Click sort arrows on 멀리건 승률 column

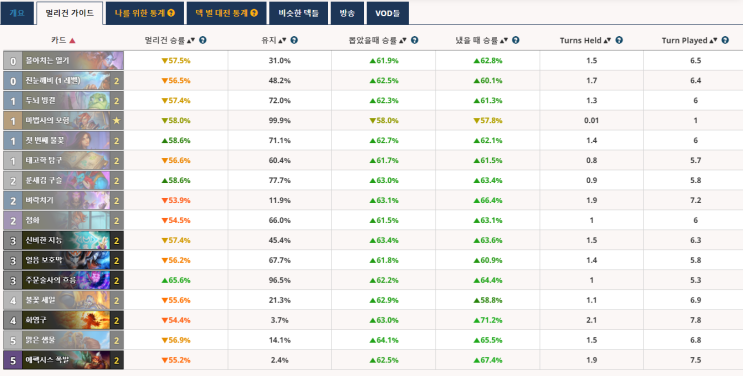(191, 41)
